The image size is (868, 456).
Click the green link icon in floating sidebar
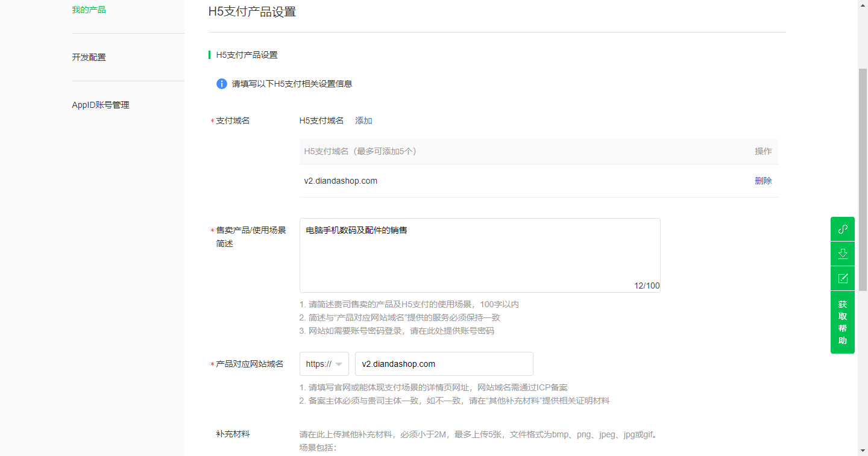pos(842,229)
